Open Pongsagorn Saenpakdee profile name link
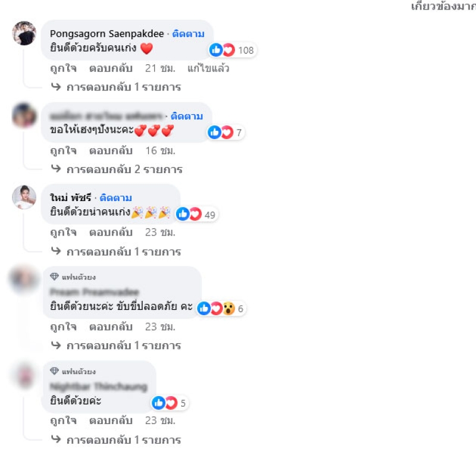The image size is (476, 449). click(x=107, y=34)
